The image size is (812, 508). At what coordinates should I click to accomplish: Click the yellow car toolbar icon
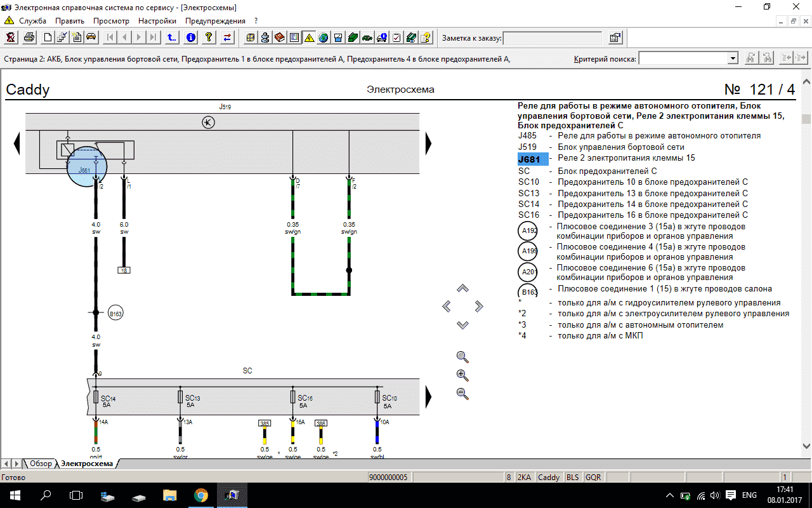[91, 37]
